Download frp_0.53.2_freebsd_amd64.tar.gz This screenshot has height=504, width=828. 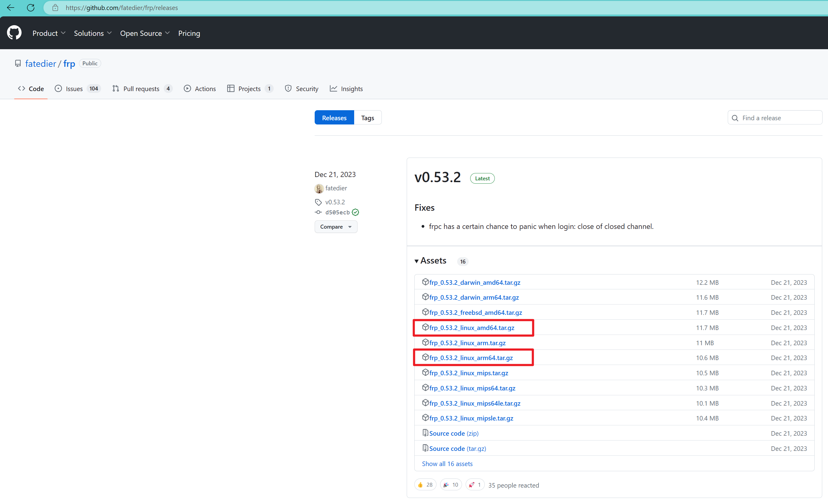(476, 312)
